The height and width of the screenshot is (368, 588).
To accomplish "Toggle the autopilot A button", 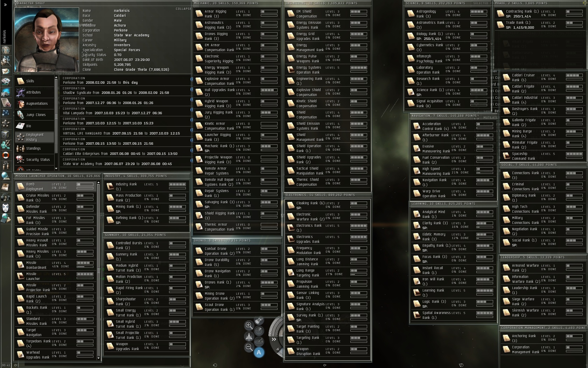I will (x=259, y=352).
